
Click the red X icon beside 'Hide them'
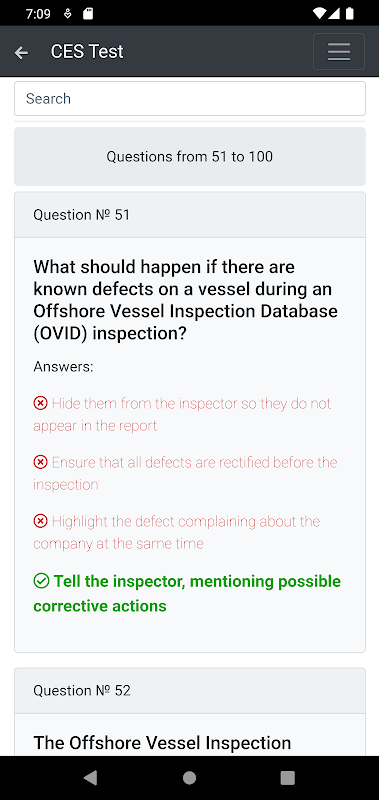pyautogui.click(x=40, y=404)
